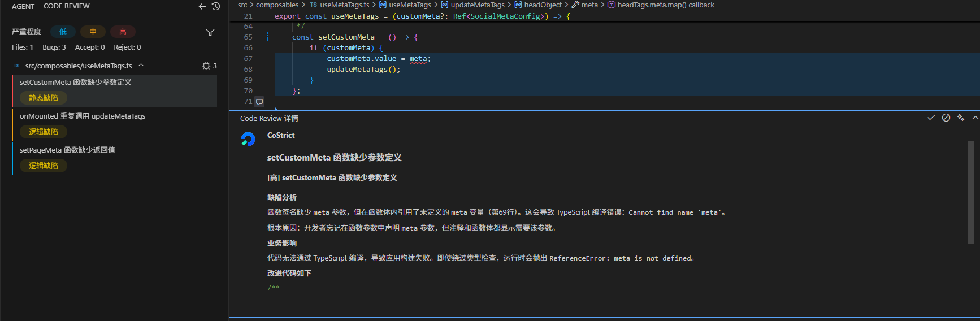Image resolution: width=980 pixels, height=321 pixels.
Task: Open the issue filter funnel
Action: pyautogui.click(x=210, y=32)
